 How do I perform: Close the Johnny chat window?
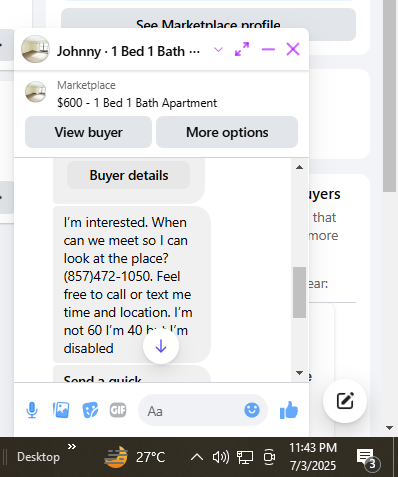click(293, 49)
